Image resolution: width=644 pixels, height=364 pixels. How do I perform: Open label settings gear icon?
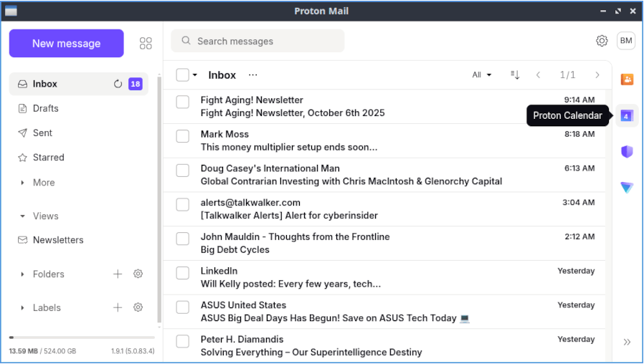point(138,307)
